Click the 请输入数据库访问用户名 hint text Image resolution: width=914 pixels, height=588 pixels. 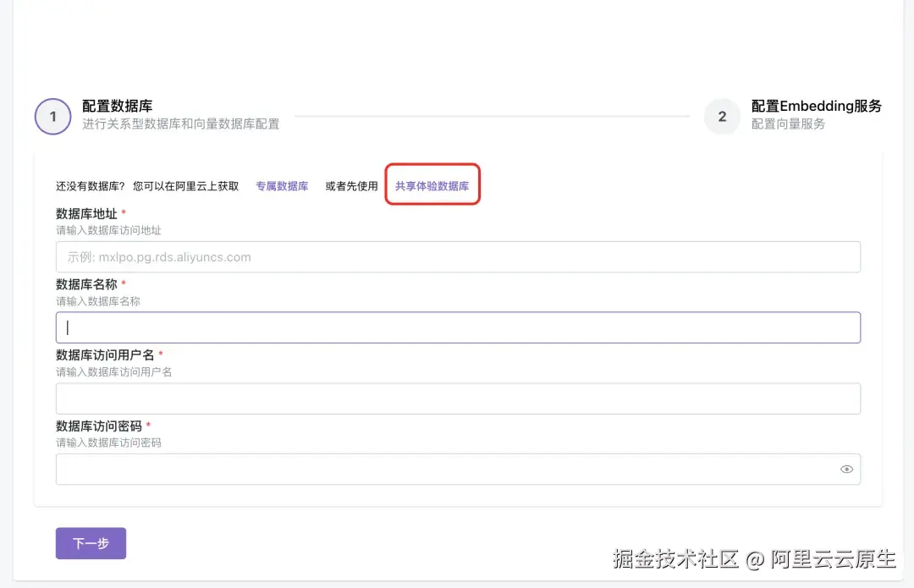(113, 371)
